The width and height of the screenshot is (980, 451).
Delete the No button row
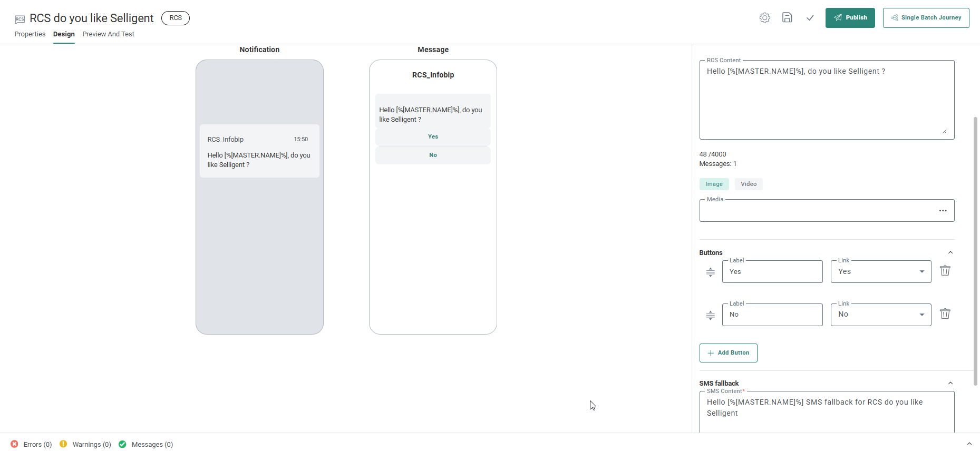pyautogui.click(x=945, y=314)
